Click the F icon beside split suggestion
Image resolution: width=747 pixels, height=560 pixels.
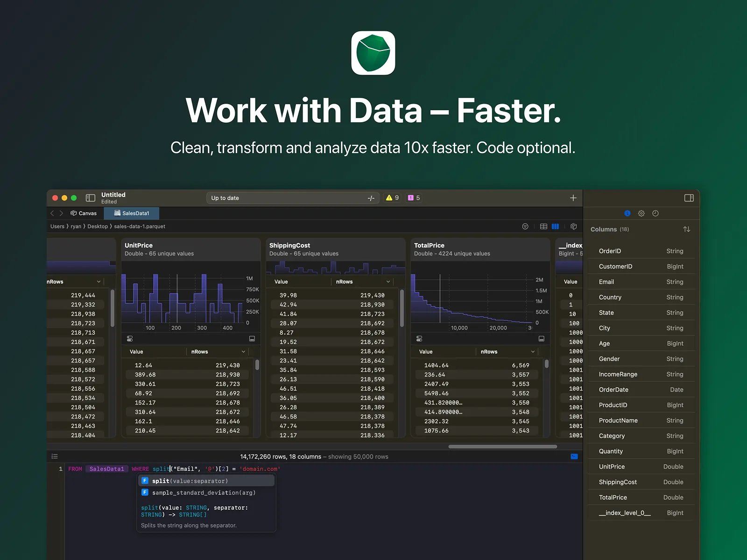tap(145, 481)
